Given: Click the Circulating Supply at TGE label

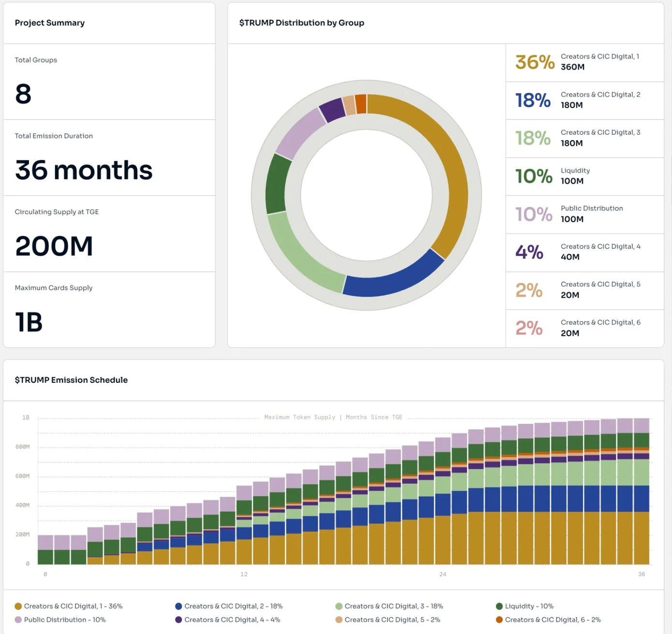Looking at the screenshot, I should point(57,212).
